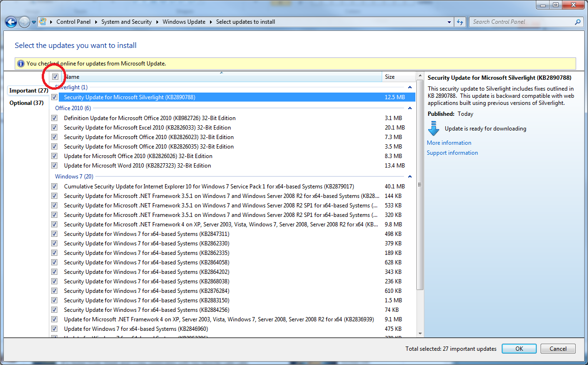This screenshot has width=588, height=365.
Task: Select Security Update Office 2010 KB2826035 row
Action: (x=233, y=147)
